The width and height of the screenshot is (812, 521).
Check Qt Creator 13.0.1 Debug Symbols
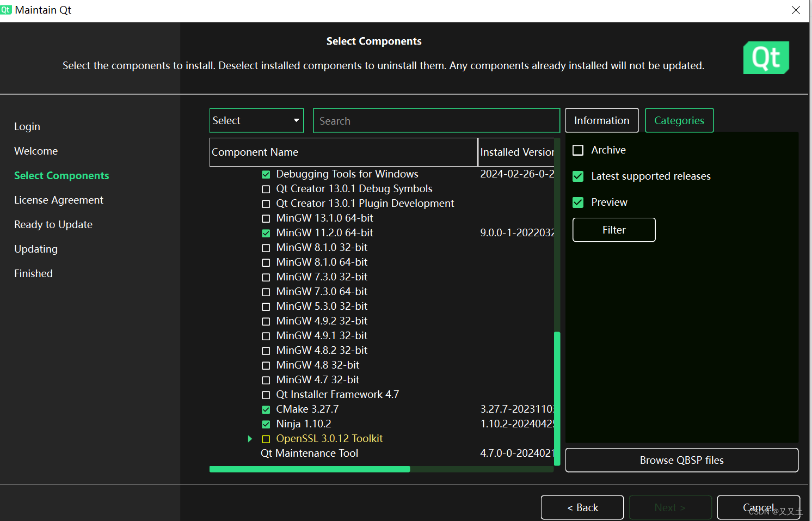coord(266,189)
